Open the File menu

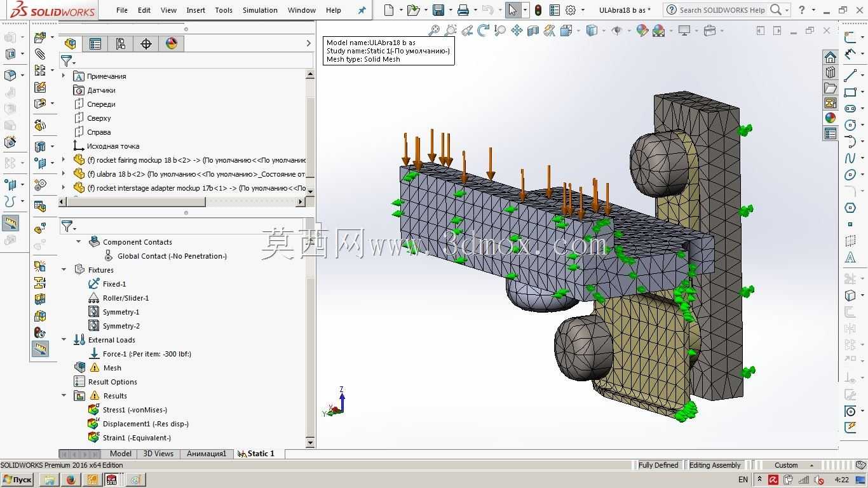pos(122,10)
